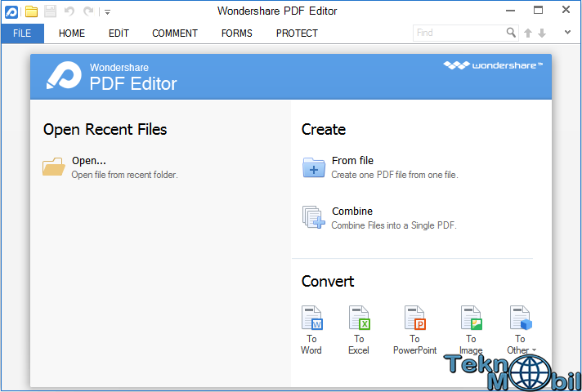The width and height of the screenshot is (582, 392).
Task: Click the Wondershare app logo in title bar
Action: 11,12
